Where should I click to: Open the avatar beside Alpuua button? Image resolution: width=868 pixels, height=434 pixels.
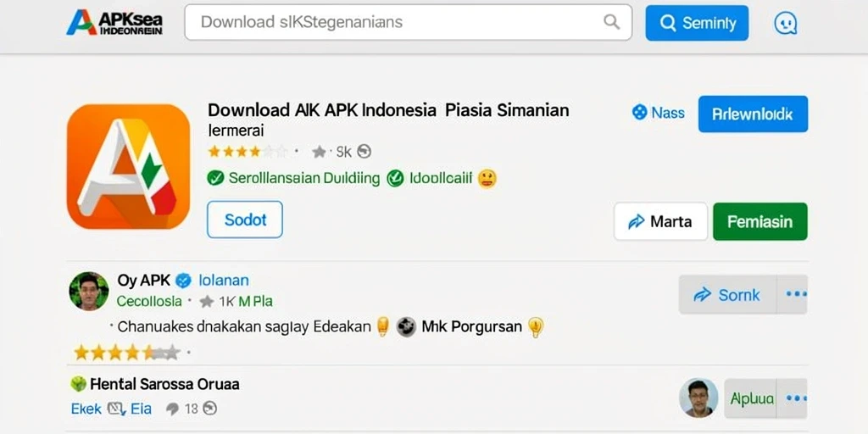698,398
